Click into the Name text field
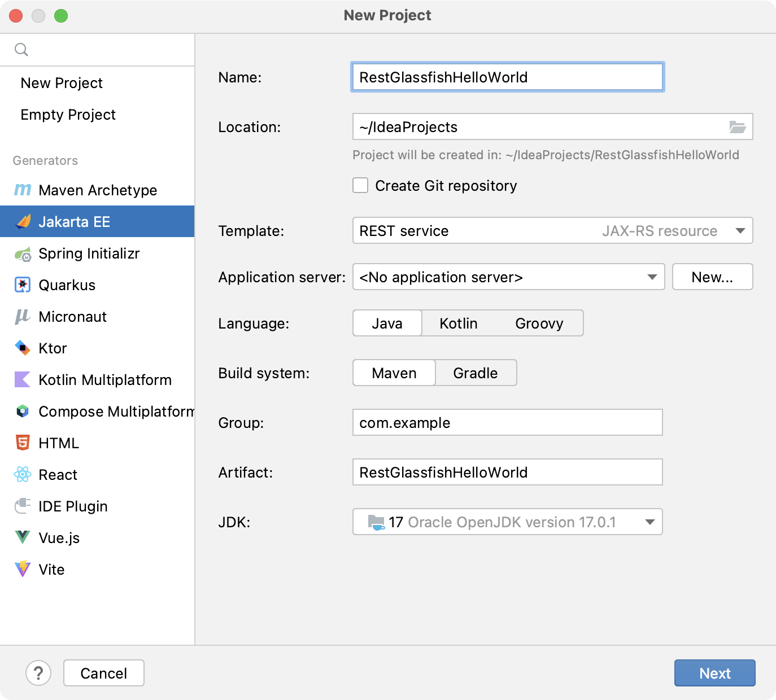 pyautogui.click(x=508, y=77)
